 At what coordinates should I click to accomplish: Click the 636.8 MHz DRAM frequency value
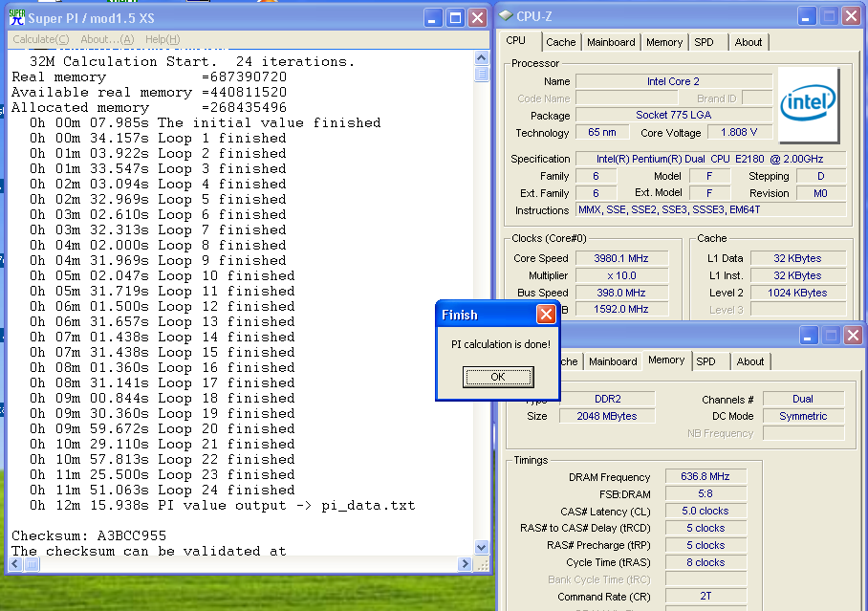tap(705, 476)
